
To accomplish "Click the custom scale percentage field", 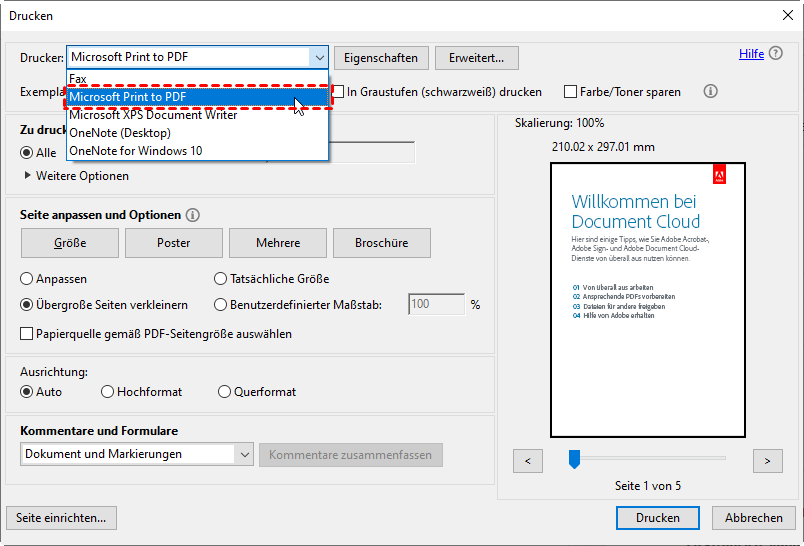I will tap(436, 305).
